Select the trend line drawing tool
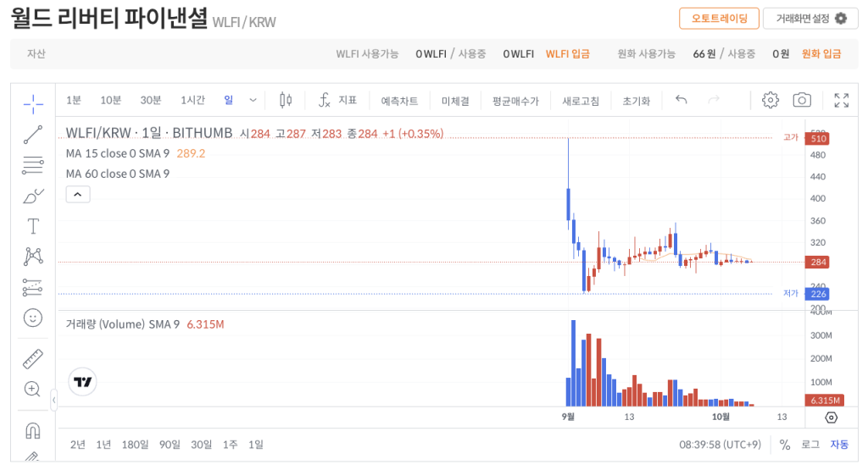Image resolution: width=868 pixels, height=470 pixels. point(33,135)
